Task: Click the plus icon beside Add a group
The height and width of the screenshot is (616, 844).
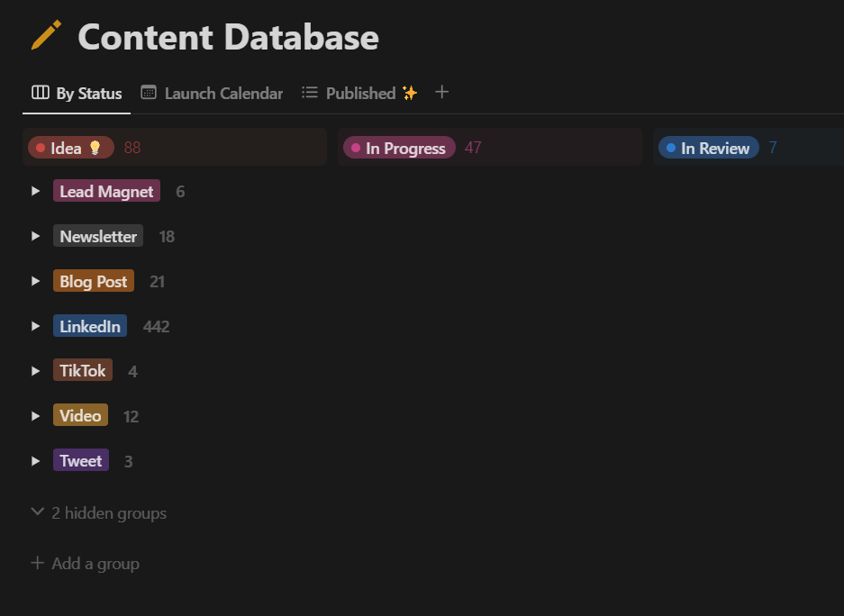Action: pyautogui.click(x=37, y=563)
